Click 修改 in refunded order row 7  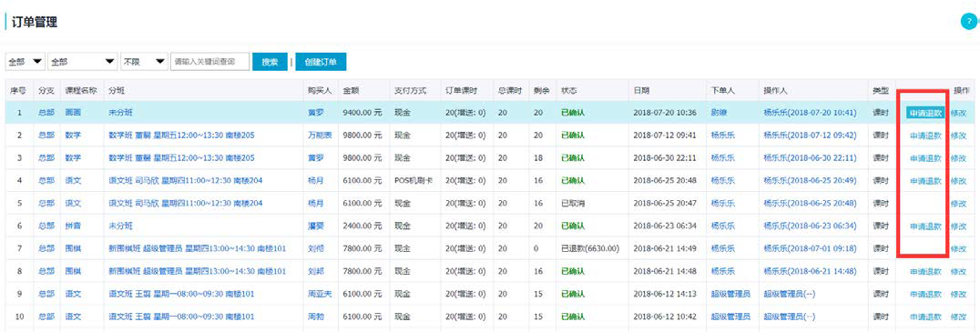958,248
